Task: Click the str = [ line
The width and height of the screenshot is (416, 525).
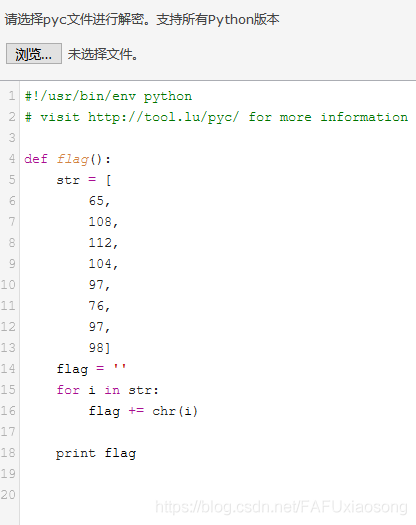Action: point(84,180)
